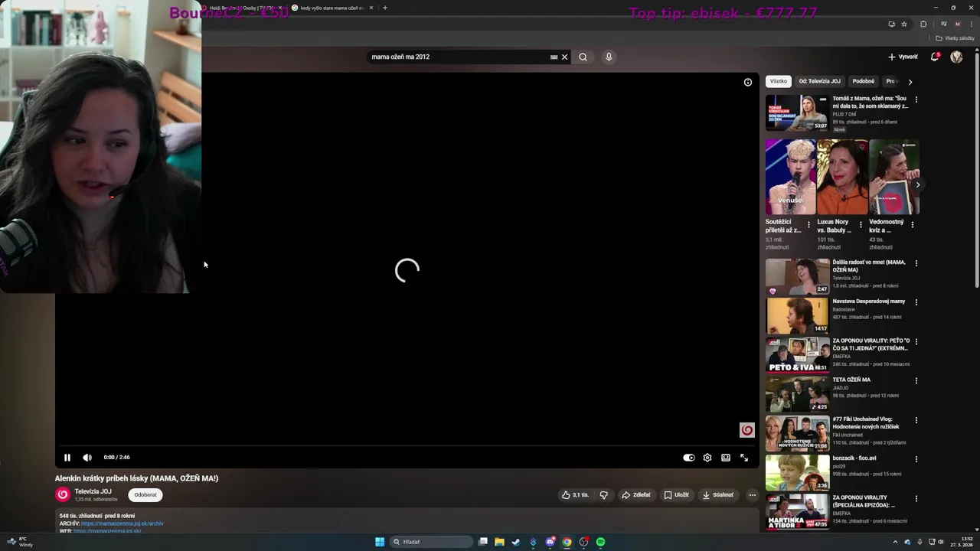Switch to the "kedy vyšlo stare mama ožeň" tab
980x551 pixels.
332,8
